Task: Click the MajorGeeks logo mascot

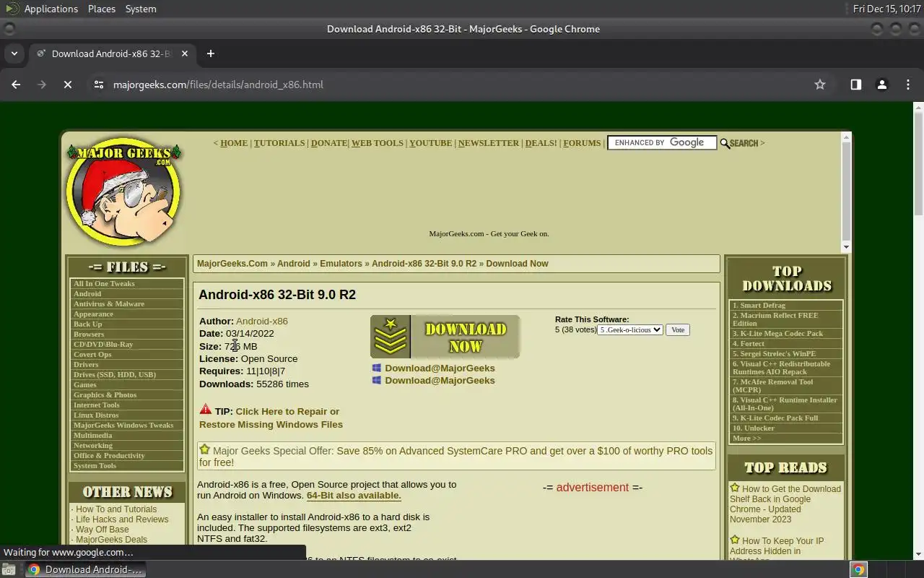Action: click(x=123, y=192)
